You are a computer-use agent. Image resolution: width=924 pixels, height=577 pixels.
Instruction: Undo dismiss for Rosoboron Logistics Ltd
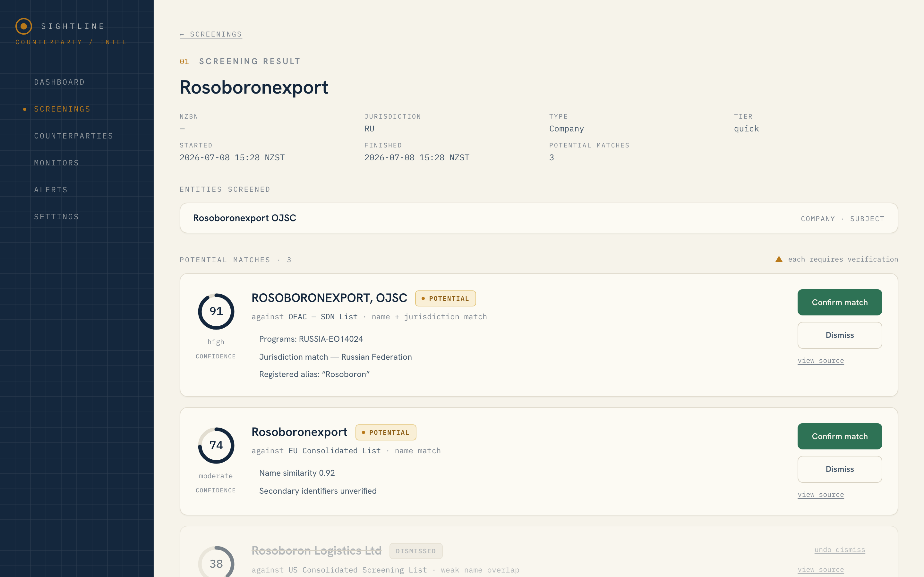pos(840,549)
